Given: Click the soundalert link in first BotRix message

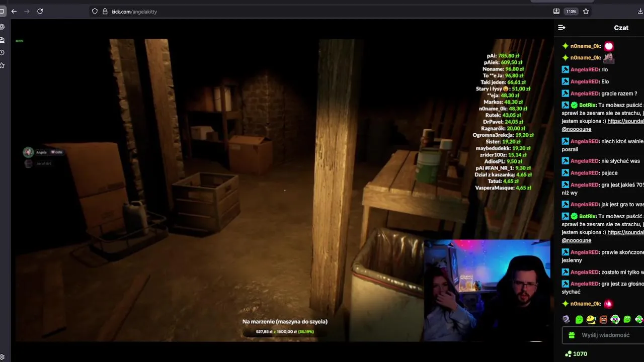Looking at the screenshot, I should [x=625, y=121].
